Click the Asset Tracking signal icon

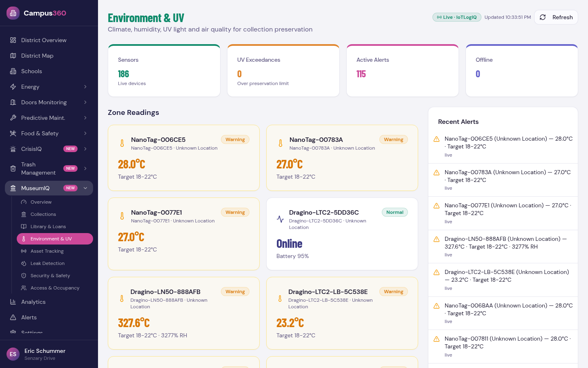click(24, 251)
